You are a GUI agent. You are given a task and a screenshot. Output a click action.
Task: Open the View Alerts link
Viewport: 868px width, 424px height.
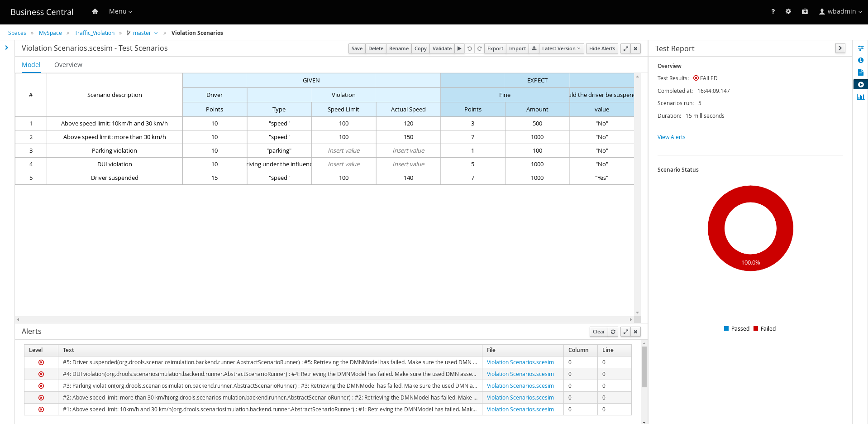(x=671, y=137)
